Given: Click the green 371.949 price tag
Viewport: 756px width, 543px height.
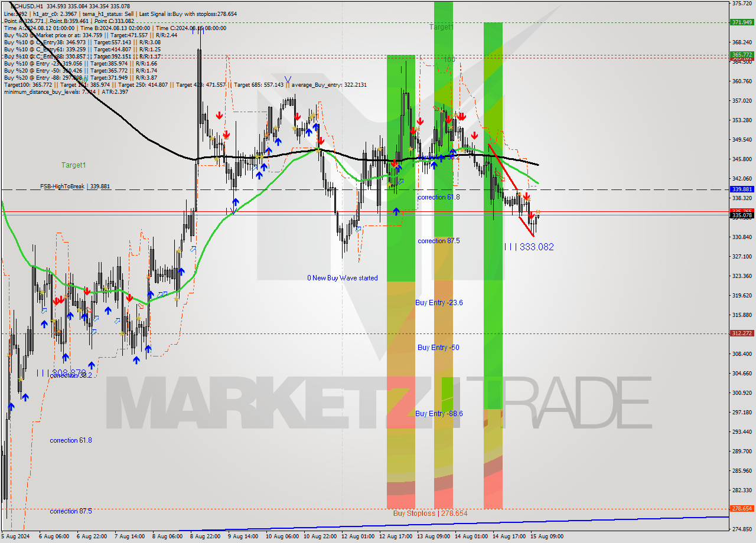Looking at the screenshot, I should 742,22.
